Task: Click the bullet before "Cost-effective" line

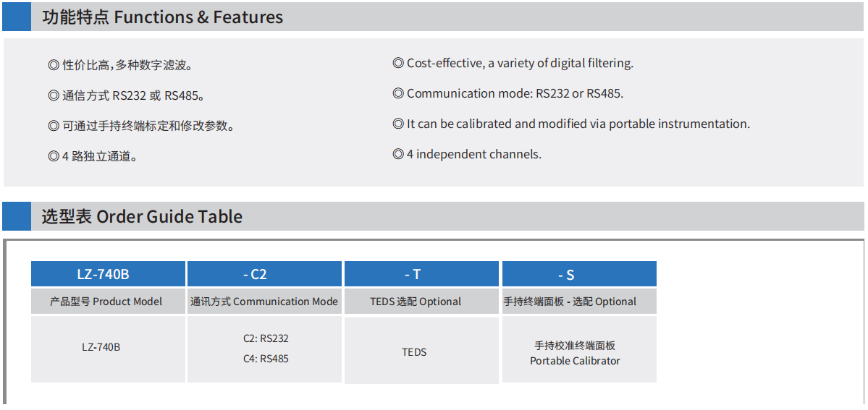Action: [397, 64]
